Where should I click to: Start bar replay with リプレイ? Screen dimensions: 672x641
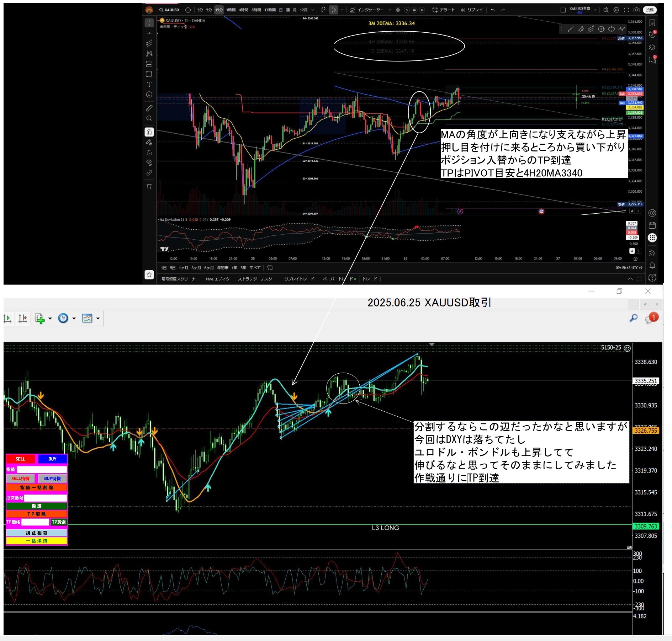[471, 10]
